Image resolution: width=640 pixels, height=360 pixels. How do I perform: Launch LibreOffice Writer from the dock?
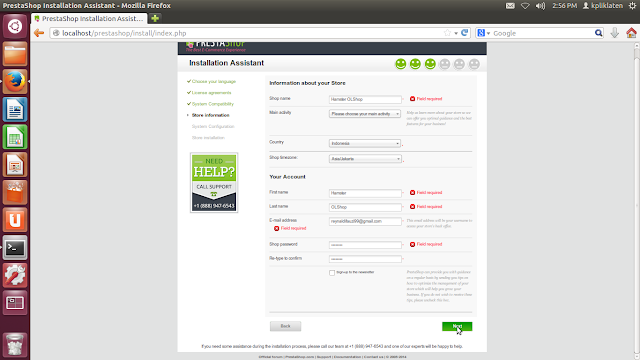click(15, 109)
